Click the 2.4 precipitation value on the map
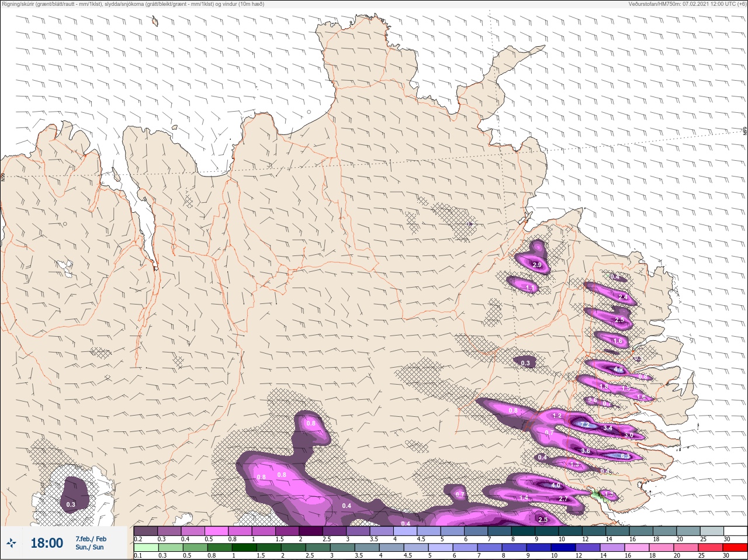The height and width of the screenshot is (560, 748). 623,298
